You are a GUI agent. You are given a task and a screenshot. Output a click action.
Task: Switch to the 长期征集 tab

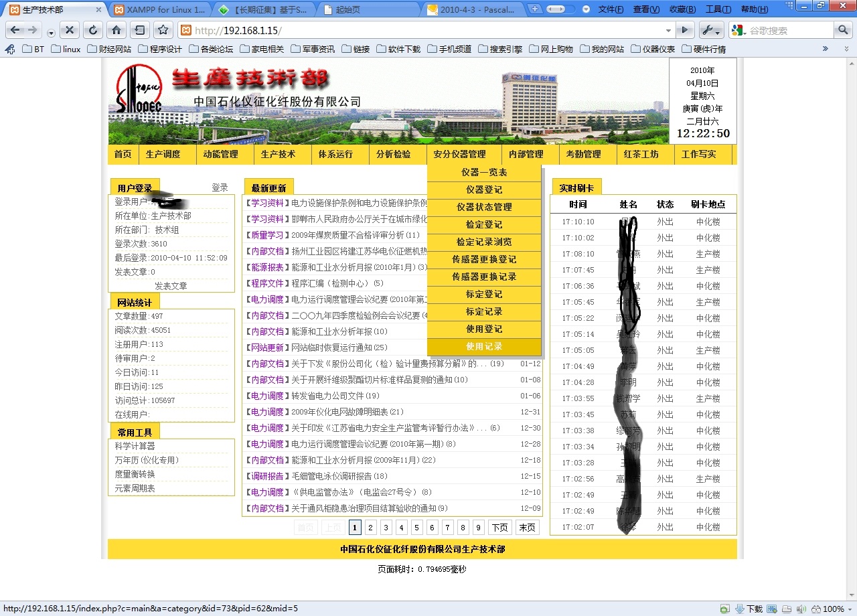[264, 9]
